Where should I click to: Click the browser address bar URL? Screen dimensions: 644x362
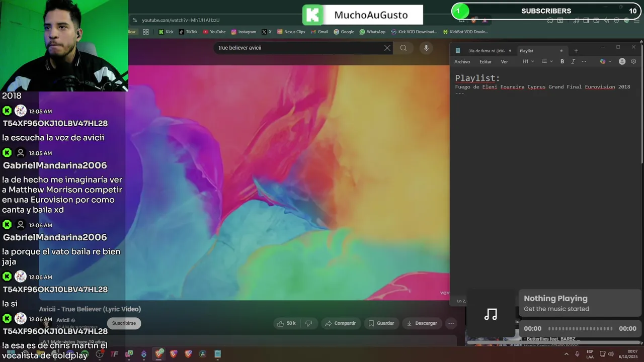coord(181,20)
